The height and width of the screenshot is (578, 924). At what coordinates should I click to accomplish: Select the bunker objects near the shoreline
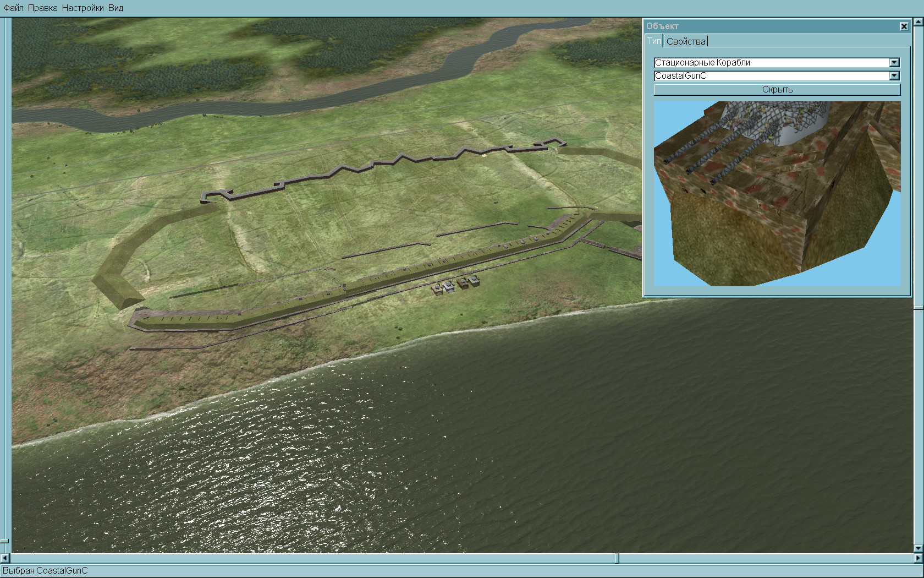(455, 285)
